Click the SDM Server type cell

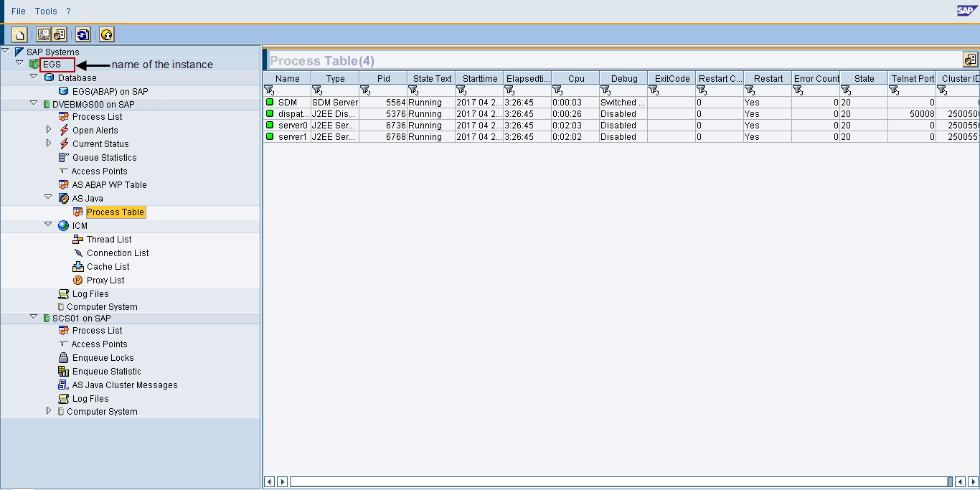point(335,103)
